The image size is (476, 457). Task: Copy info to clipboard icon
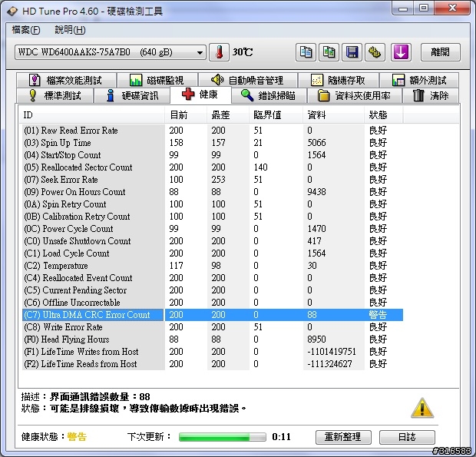[x=306, y=52]
